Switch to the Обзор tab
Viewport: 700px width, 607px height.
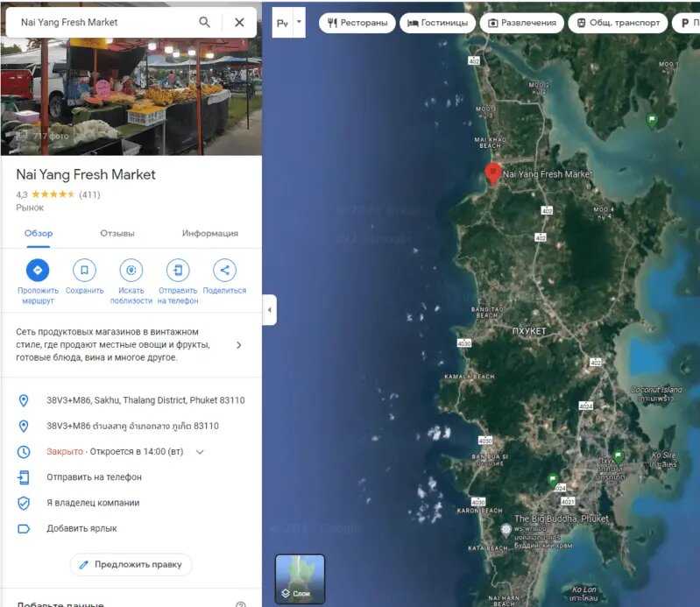click(x=39, y=233)
